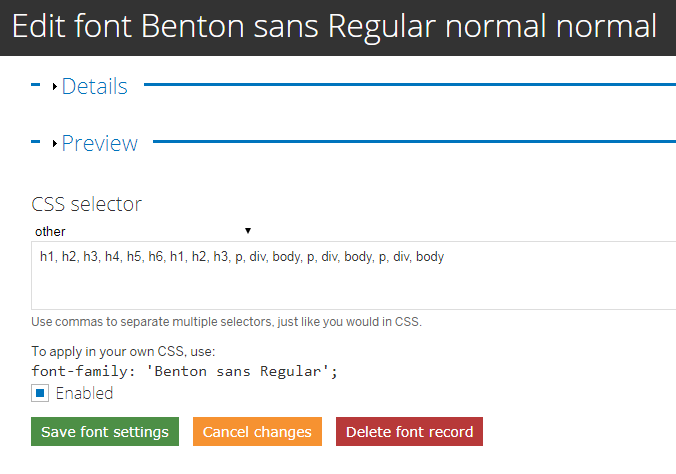Click the dash icon beside Preview
The image size is (676, 474).
[x=35, y=141]
